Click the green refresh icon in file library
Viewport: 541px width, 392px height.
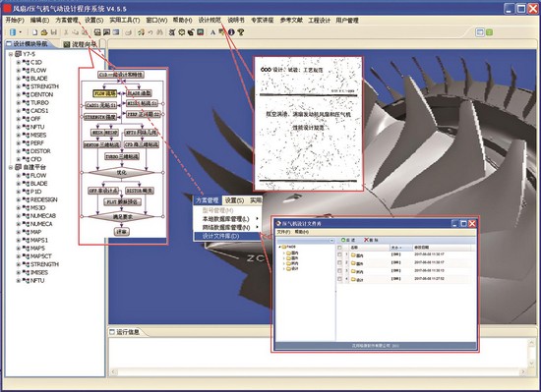click(343, 240)
